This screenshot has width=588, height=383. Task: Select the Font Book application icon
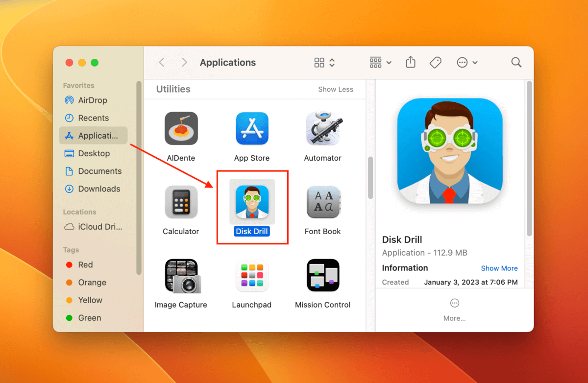[x=323, y=202]
